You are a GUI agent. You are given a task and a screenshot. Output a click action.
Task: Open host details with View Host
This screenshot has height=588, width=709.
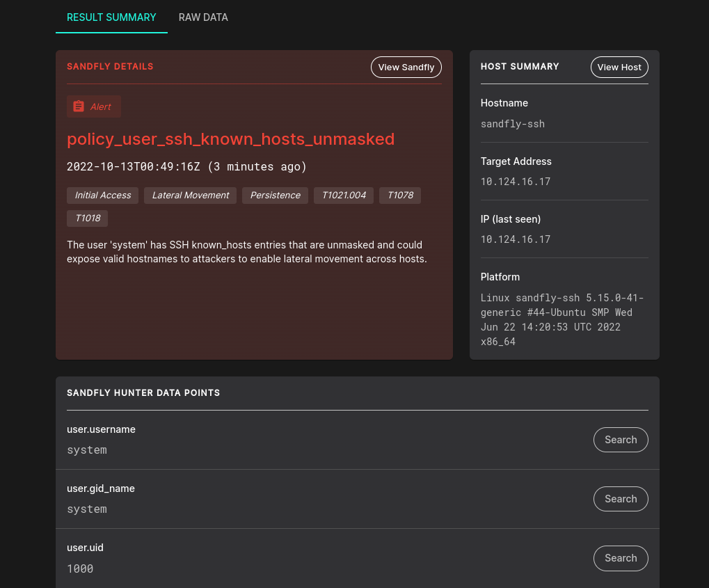[619, 67]
